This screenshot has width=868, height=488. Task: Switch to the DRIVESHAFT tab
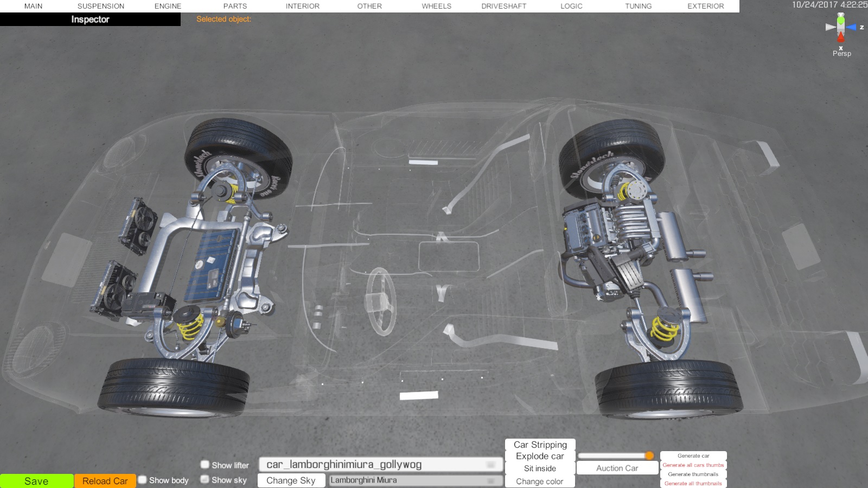(503, 6)
